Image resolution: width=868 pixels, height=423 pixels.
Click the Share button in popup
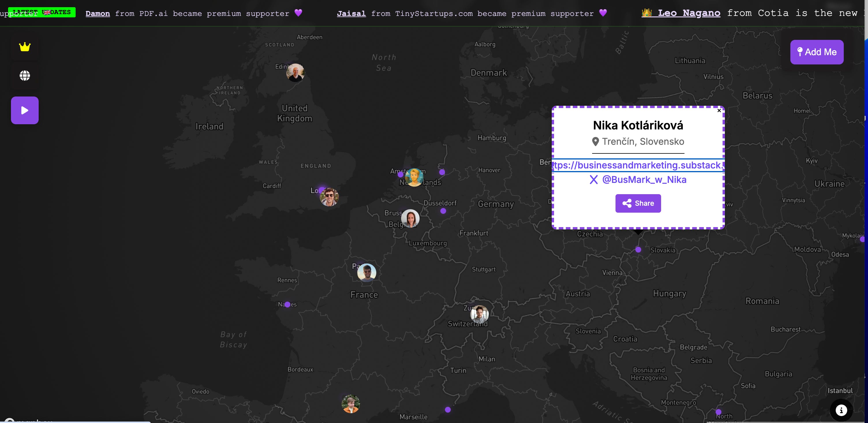click(638, 203)
